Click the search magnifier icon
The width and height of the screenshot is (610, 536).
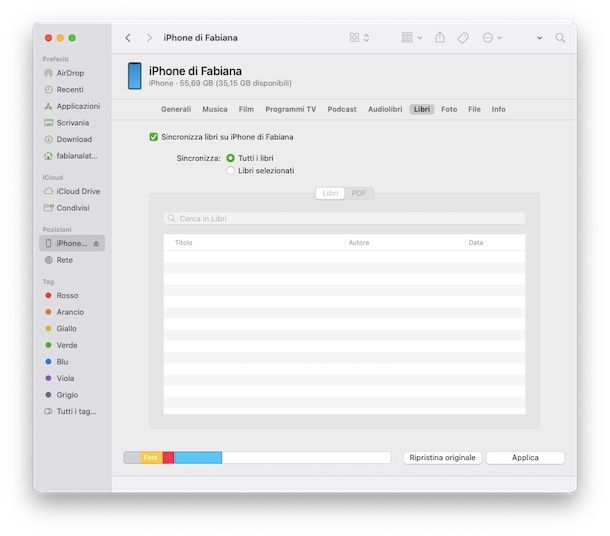(x=560, y=38)
